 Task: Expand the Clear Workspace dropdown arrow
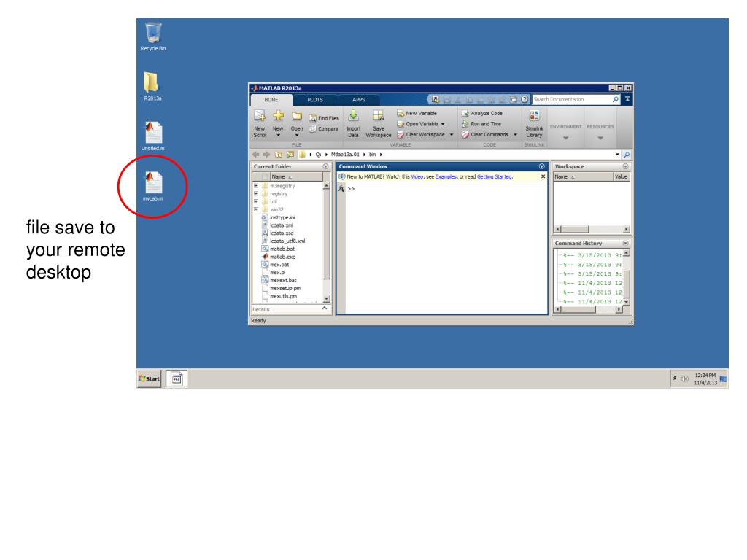point(452,135)
